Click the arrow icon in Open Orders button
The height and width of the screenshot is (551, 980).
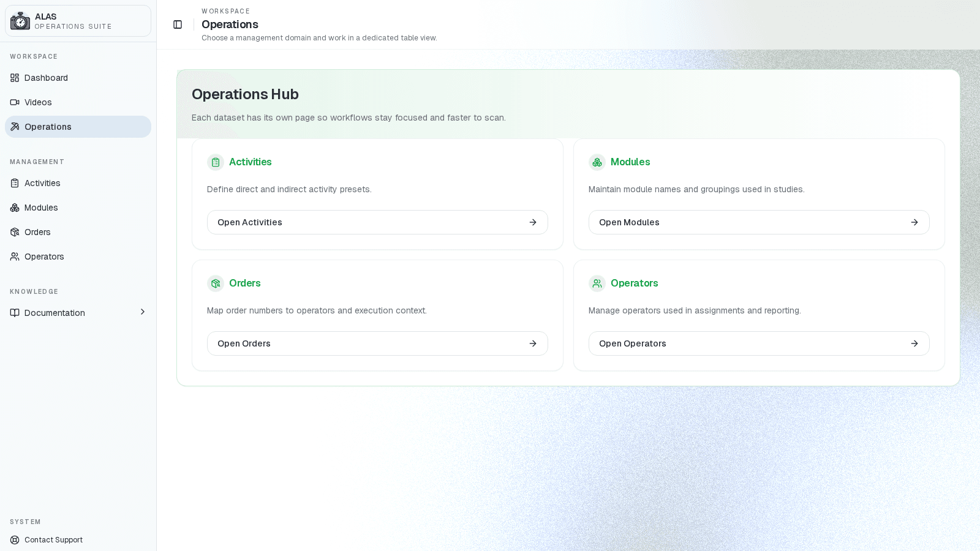533,343
